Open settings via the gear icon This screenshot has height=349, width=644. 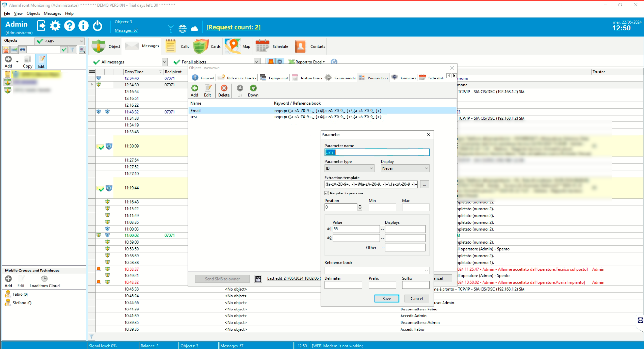point(55,26)
